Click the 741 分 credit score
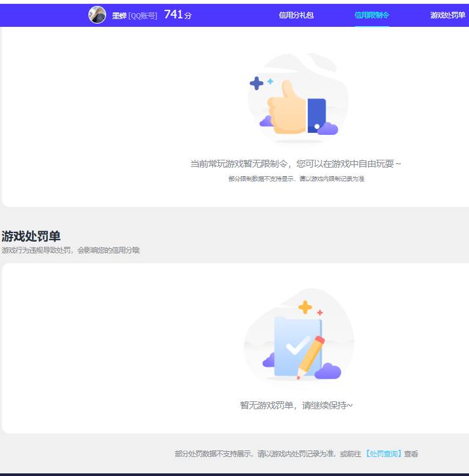The height and width of the screenshot is (476, 469). pos(178,14)
